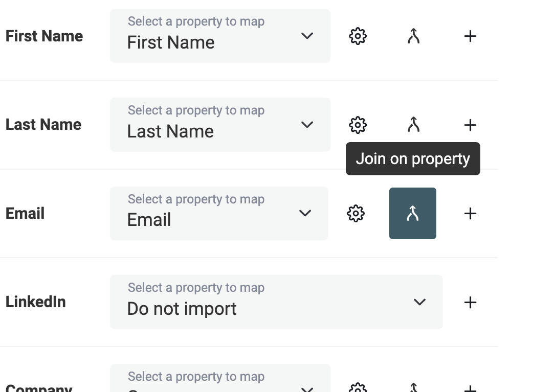Expand the First Name property dropdown
This screenshot has height=392, width=533.
tap(220, 36)
